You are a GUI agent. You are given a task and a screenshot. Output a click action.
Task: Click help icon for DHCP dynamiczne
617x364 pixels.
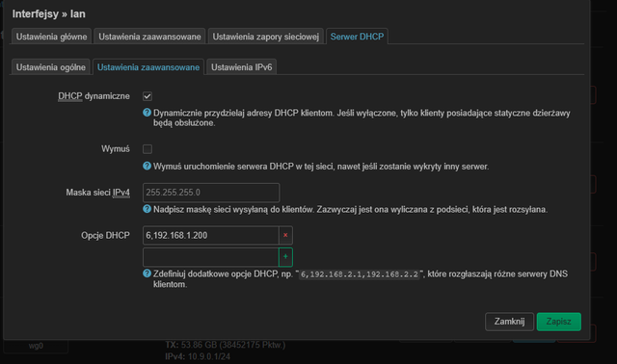click(147, 113)
